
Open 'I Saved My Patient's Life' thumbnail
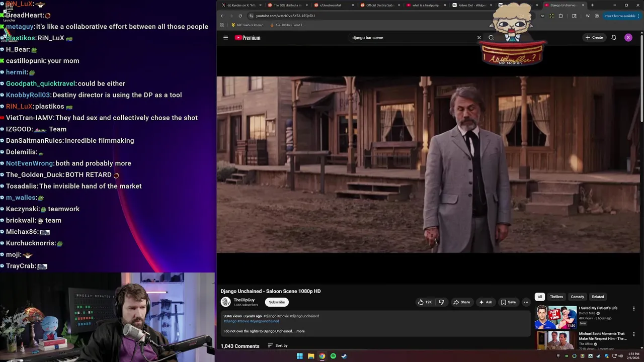[x=555, y=317]
